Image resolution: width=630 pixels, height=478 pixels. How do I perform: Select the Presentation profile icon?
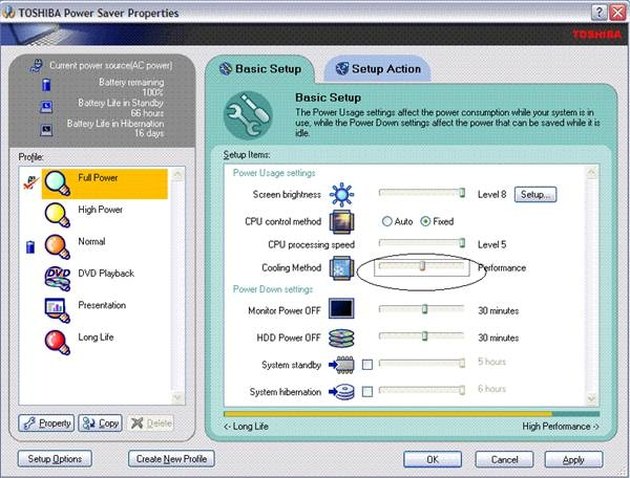tap(57, 310)
